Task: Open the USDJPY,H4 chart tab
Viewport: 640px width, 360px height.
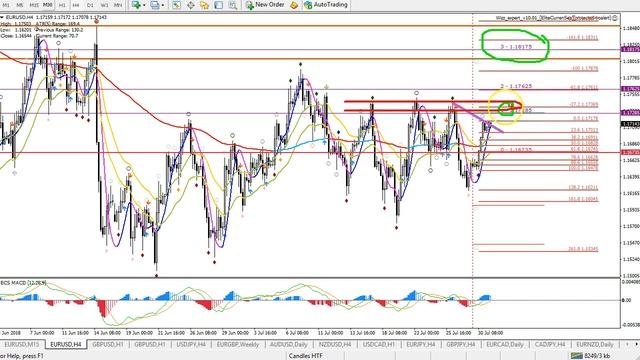Action: pos(191,344)
